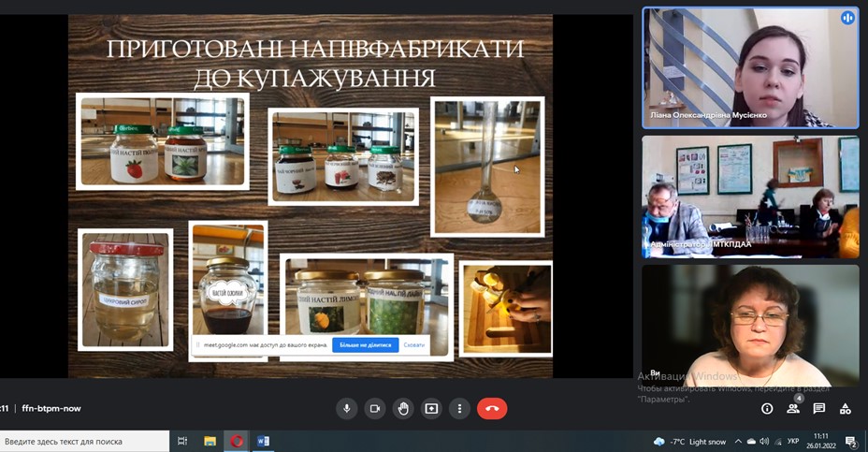Screen dimensions: 868x452
Task: Open network settings tray icon
Action: [x=778, y=442]
